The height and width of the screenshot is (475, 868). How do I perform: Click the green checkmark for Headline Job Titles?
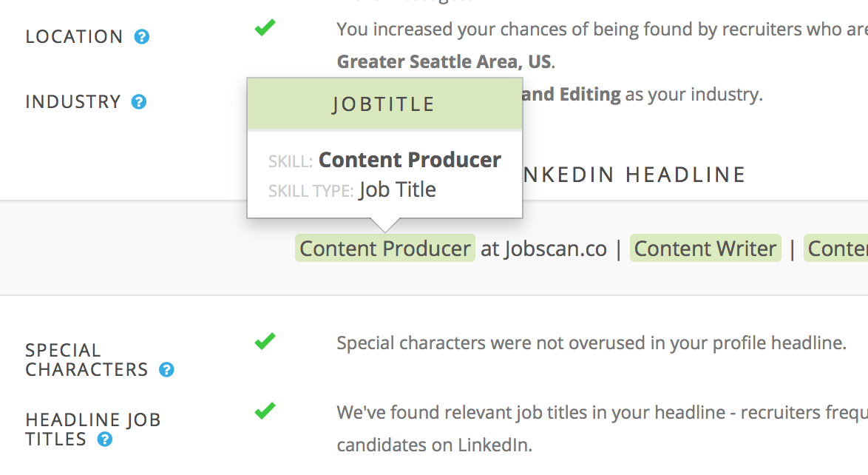pyautogui.click(x=265, y=411)
